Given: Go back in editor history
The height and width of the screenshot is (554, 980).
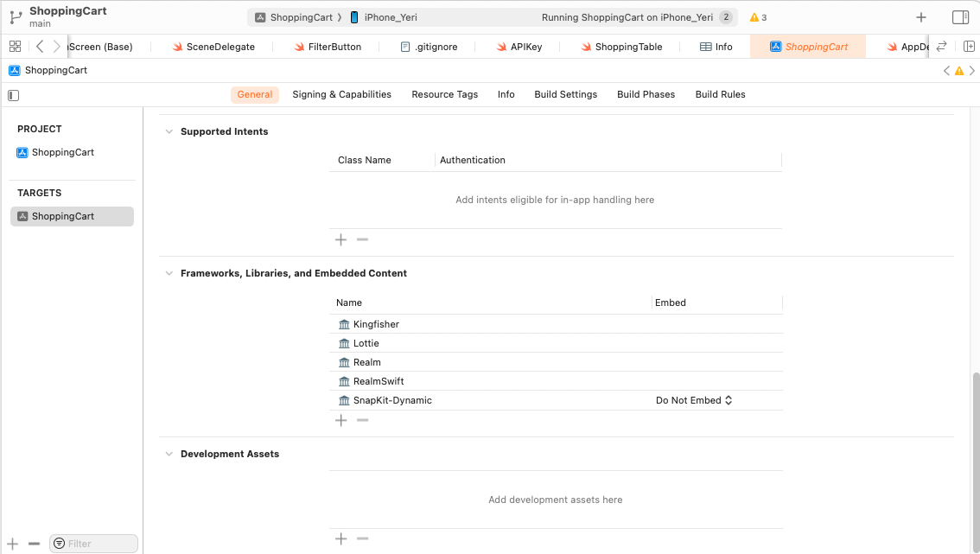Looking at the screenshot, I should (40, 47).
